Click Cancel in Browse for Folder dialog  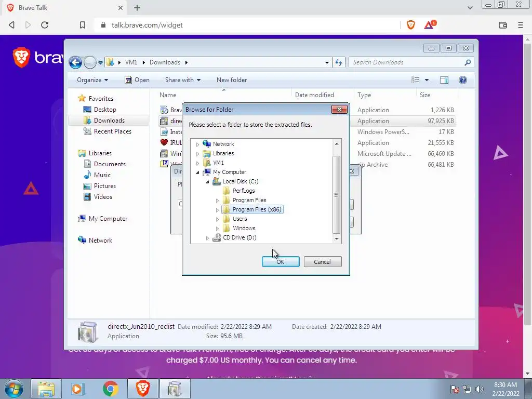coord(322,262)
